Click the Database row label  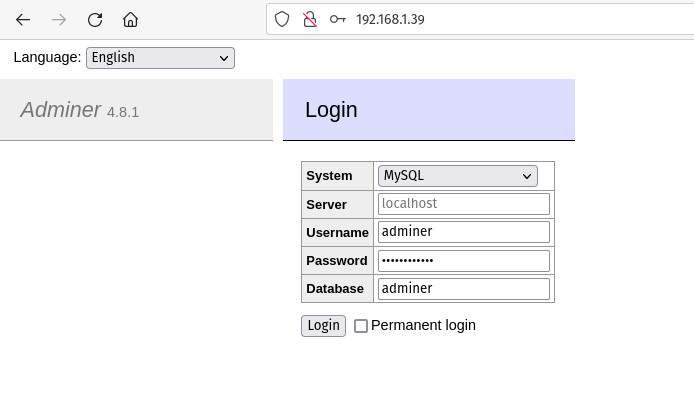(335, 289)
